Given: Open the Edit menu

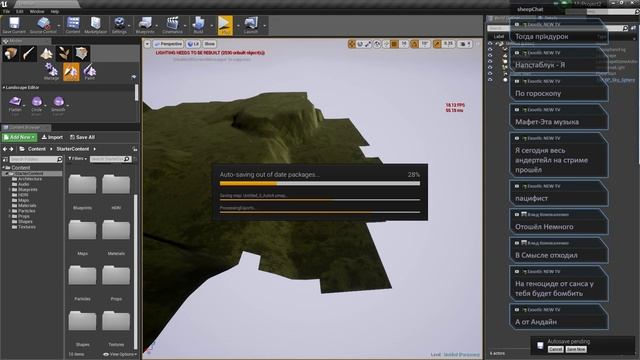Looking at the screenshot, I should pyautogui.click(x=20, y=11).
